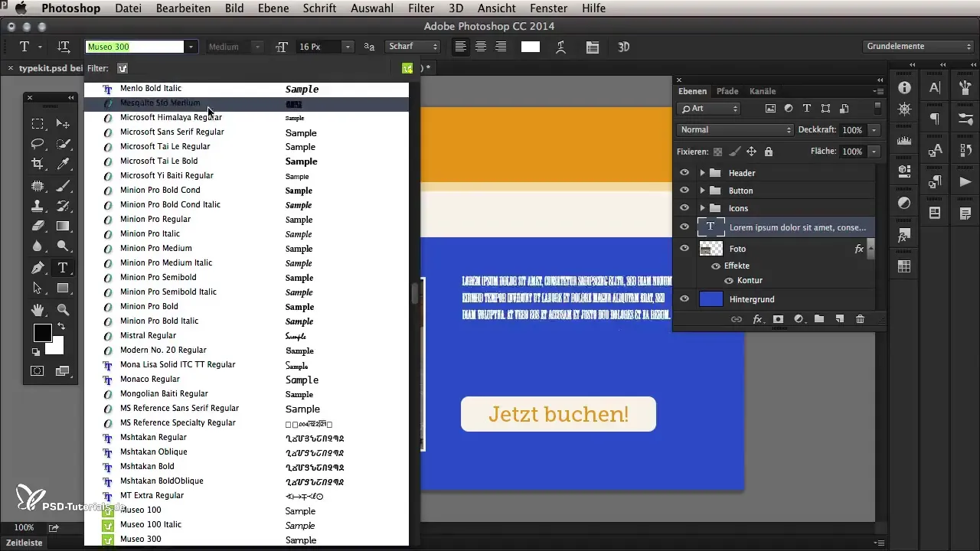Hide the Hintergrund layer
The image size is (980, 551).
[x=684, y=299]
